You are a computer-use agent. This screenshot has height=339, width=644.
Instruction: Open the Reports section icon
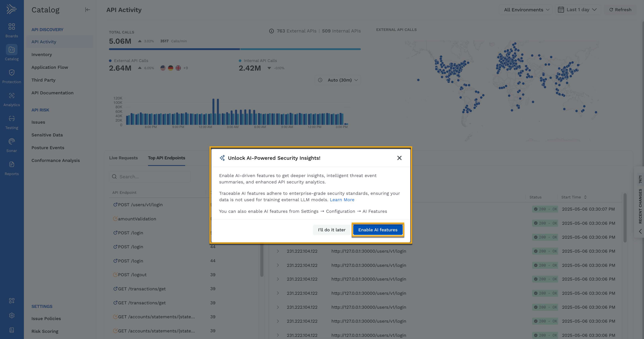(x=12, y=165)
